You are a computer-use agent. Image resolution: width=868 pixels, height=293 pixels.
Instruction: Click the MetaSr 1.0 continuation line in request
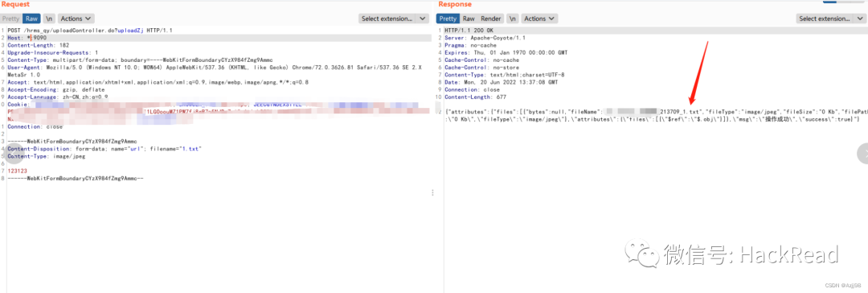coord(23,74)
